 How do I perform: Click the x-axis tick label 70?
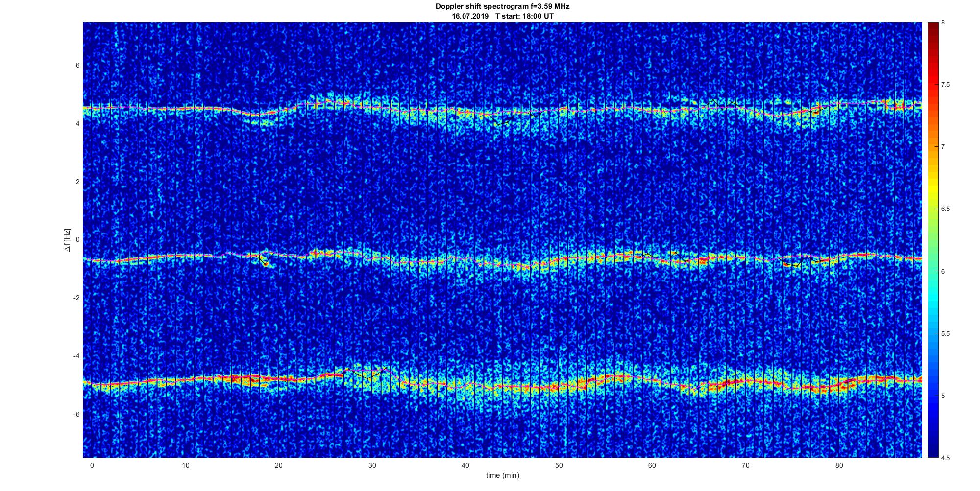(x=746, y=465)
